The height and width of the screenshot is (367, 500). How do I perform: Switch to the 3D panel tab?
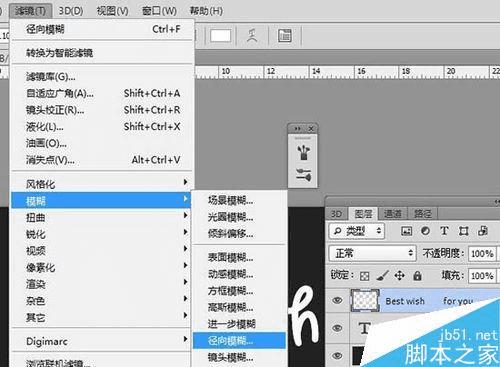(336, 214)
